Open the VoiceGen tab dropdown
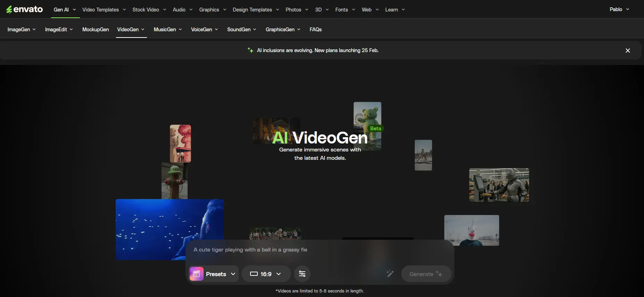 coord(205,30)
